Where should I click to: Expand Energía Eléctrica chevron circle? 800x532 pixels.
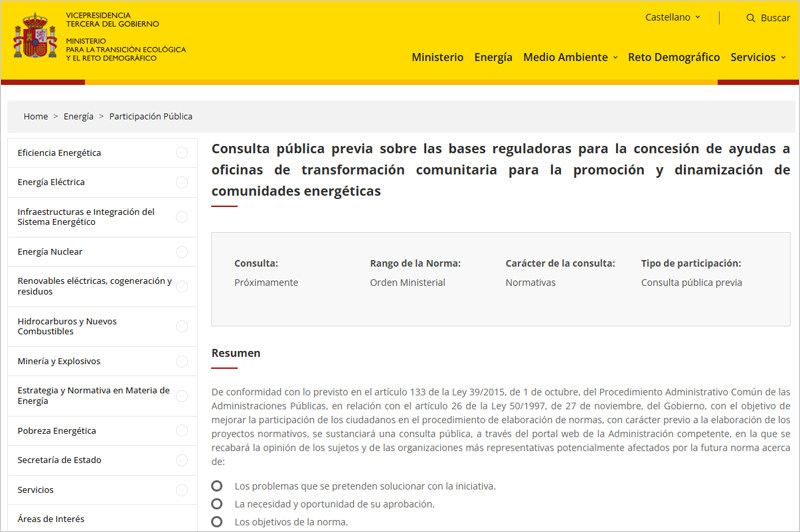pos(182,182)
